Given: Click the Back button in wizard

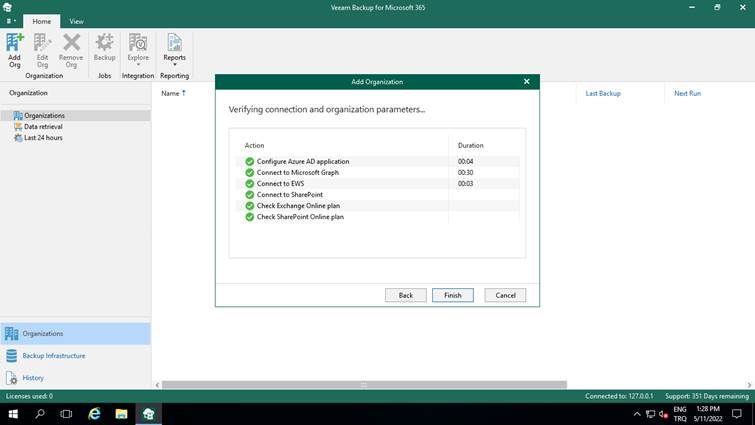Looking at the screenshot, I should pos(405,295).
